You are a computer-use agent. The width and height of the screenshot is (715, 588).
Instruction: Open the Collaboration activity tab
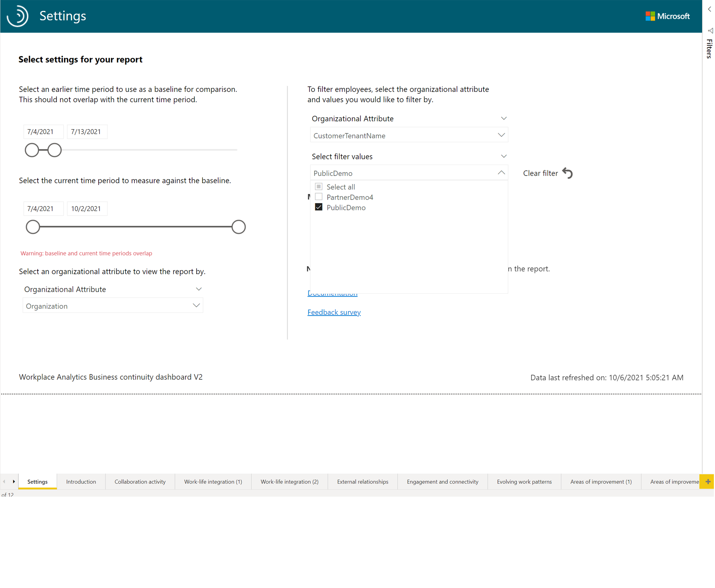[140, 482]
